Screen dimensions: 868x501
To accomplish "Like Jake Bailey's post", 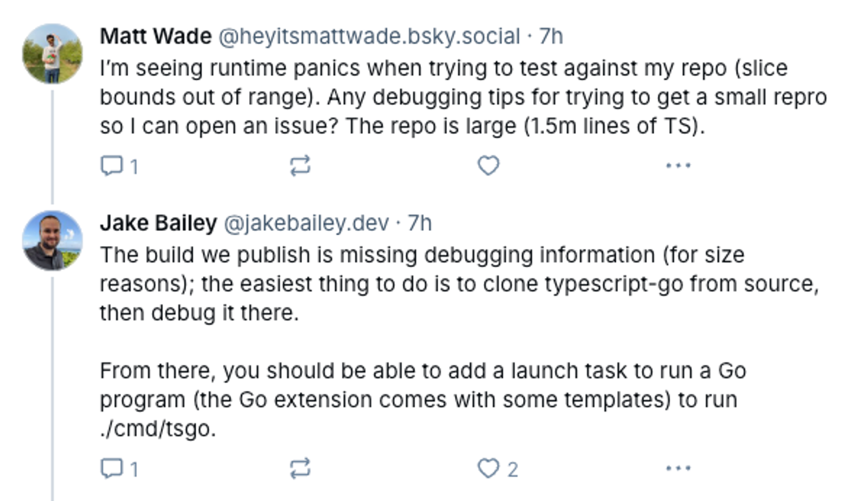I will (488, 468).
